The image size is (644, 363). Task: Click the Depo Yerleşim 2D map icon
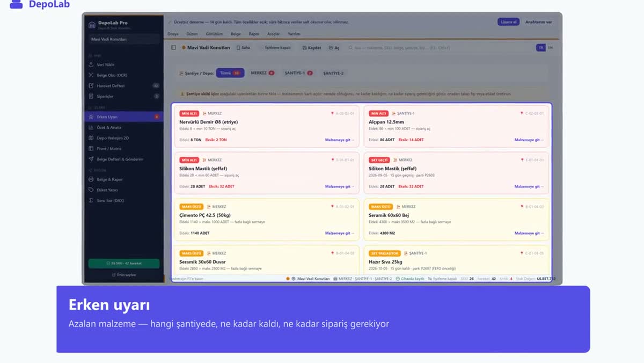(x=91, y=138)
